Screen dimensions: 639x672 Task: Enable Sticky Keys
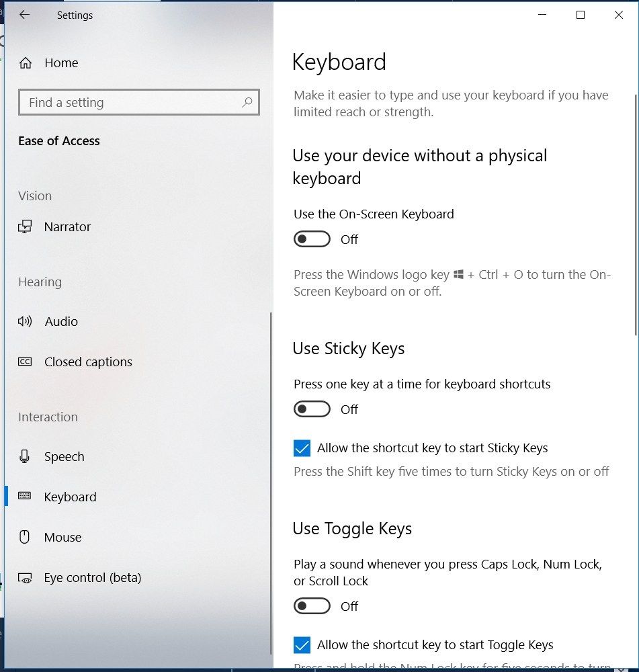point(312,409)
